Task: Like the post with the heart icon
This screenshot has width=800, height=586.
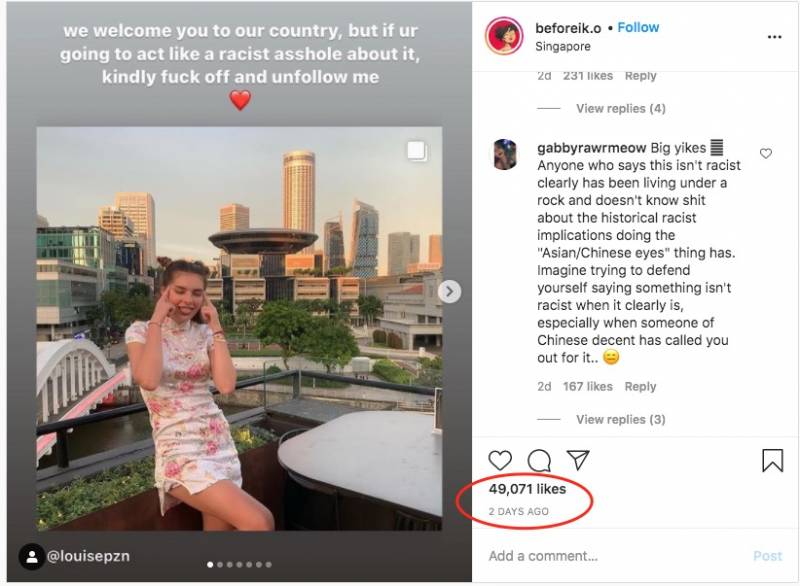Action: pos(500,460)
